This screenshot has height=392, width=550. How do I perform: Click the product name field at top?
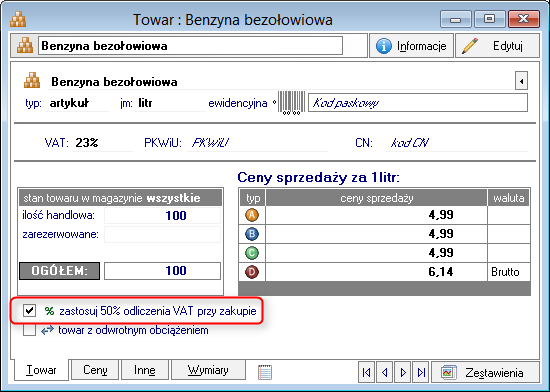click(190, 46)
